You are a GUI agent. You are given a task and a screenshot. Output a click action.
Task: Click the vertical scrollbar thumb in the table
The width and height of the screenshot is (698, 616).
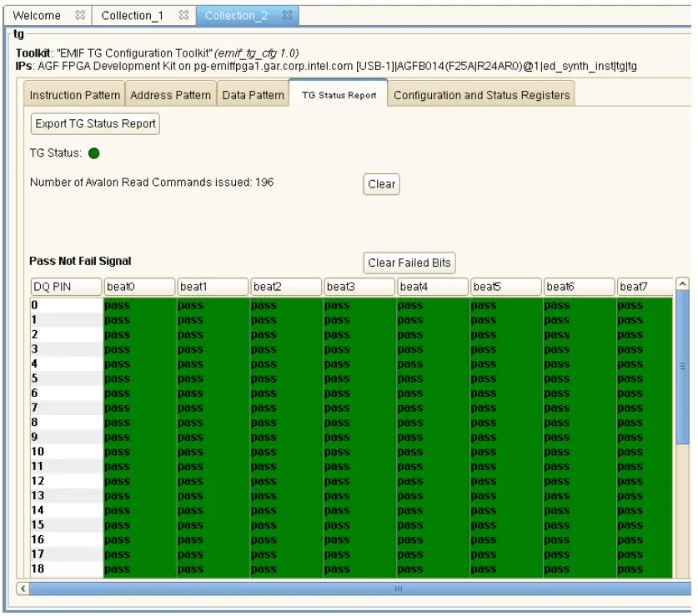[x=680, y=367]
